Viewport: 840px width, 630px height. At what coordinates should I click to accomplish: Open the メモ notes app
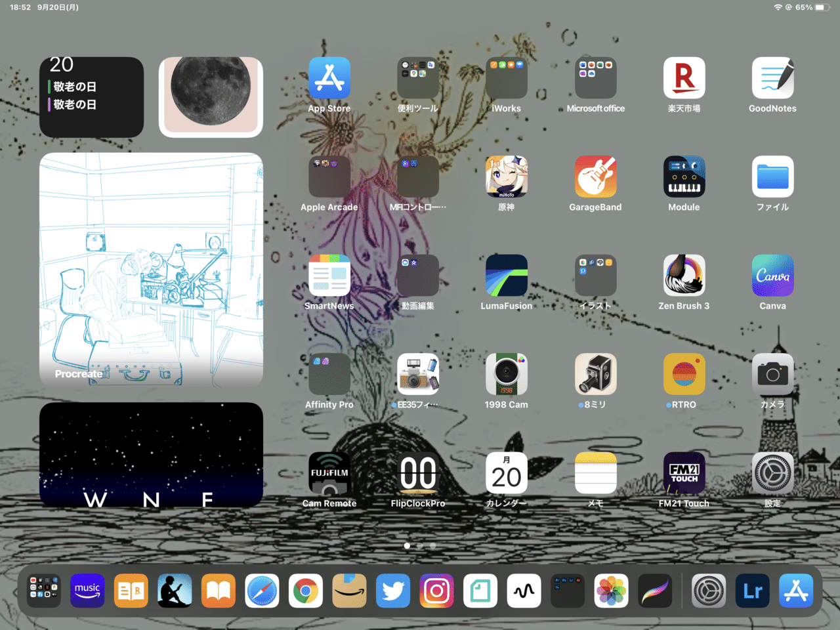click(595, 473)
